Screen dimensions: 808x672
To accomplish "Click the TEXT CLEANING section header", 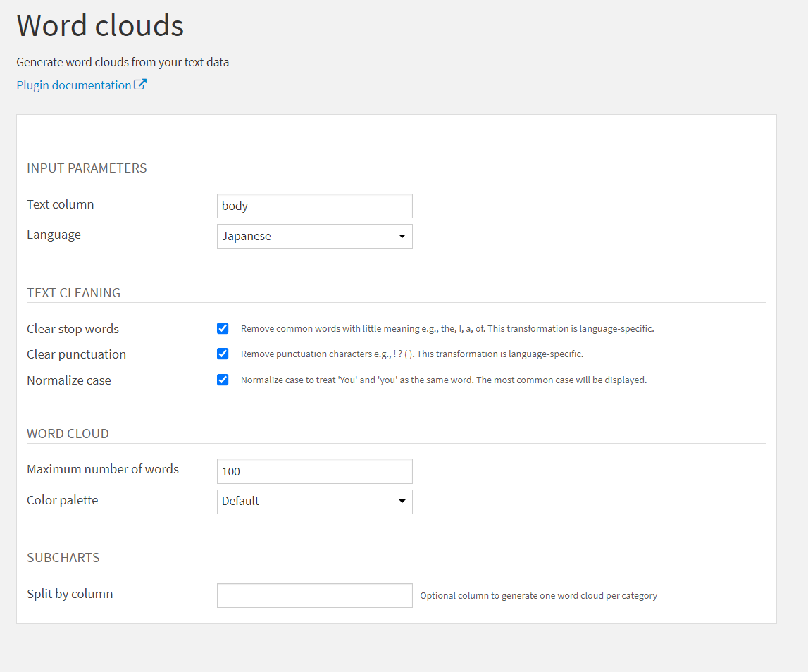I will [x=73, y=293].
